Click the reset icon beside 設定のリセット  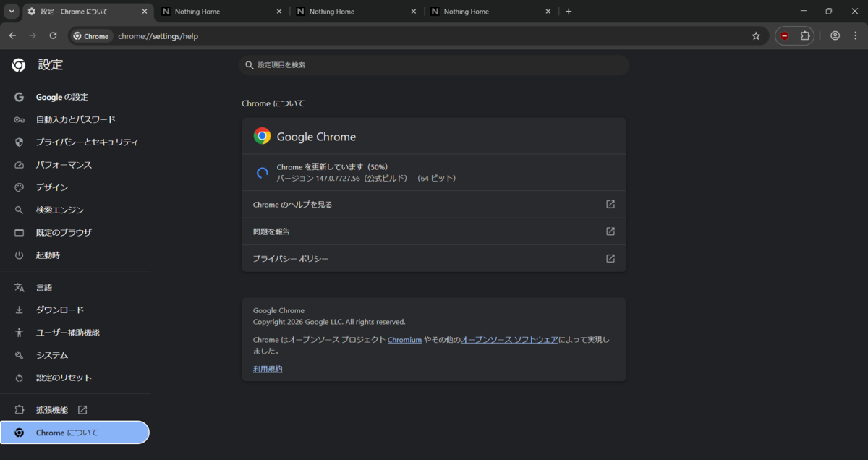pyautogui.click(x=20, y=378)
